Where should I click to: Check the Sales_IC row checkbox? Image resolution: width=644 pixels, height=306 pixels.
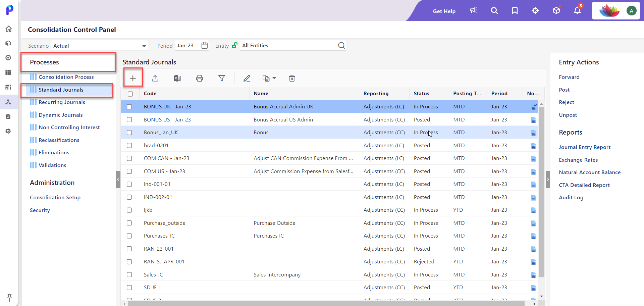pyautogui.click(x=129, y=275)
